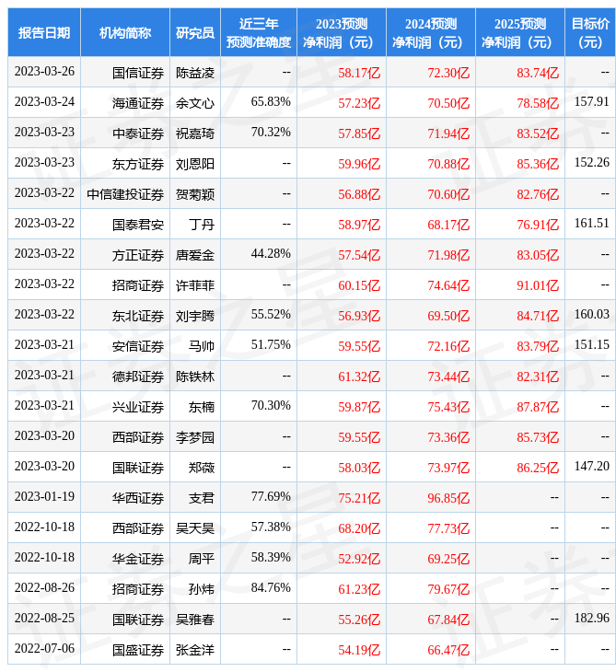Click the 2025预测净利润 column header

click(x=519, y=32)
